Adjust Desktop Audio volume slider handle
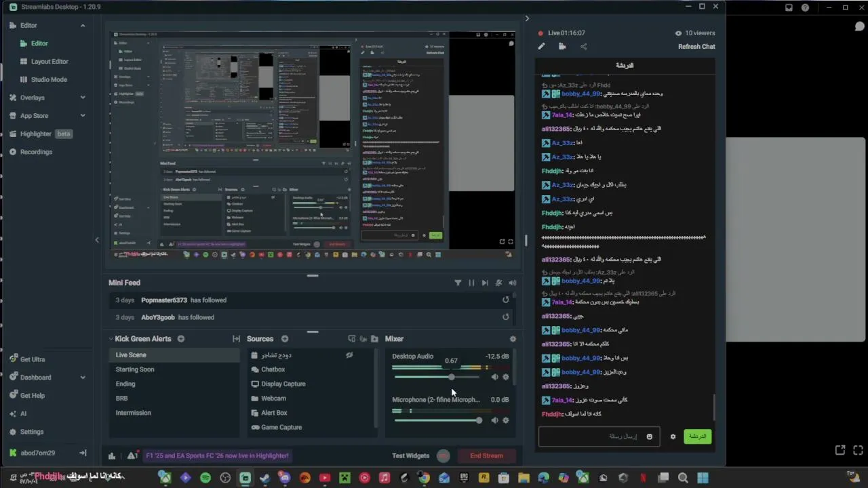This screenshot has height=488, width=868. tap(451, 377)
